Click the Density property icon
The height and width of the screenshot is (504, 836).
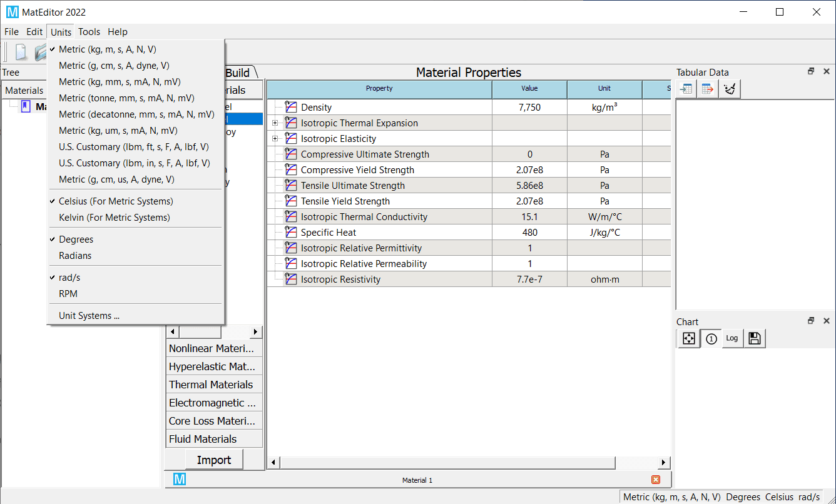[291, 107]
